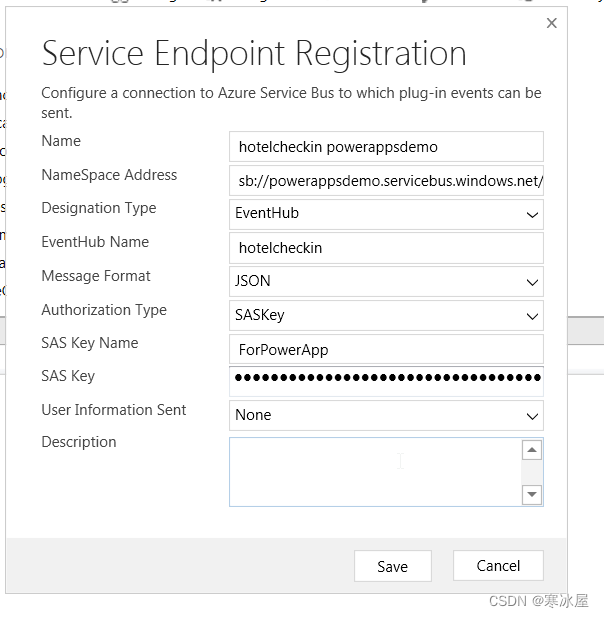The width and height of the screenshot is (604, 618).
Task: Click the Authorization Type chevron arrow
Action: (x=531, y=316)
